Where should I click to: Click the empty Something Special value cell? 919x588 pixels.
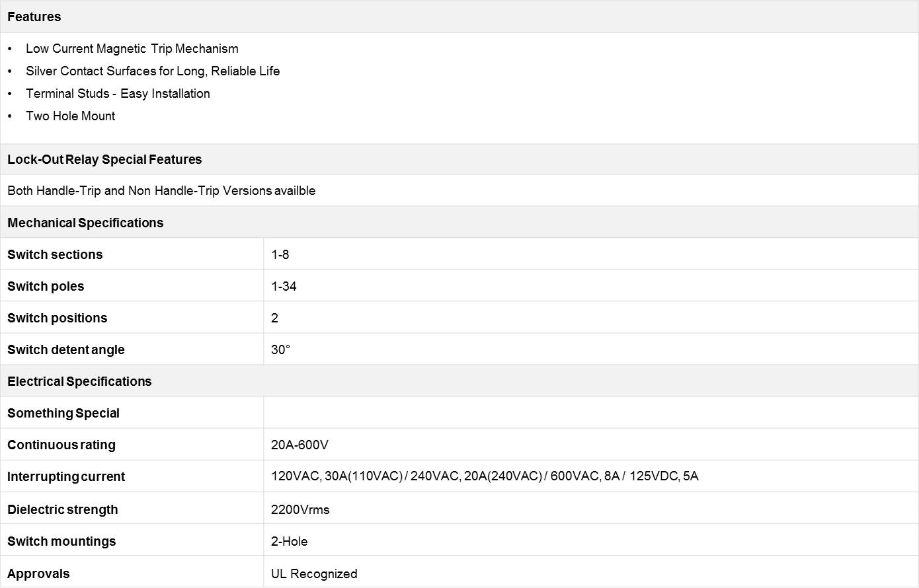pos(590,414)
